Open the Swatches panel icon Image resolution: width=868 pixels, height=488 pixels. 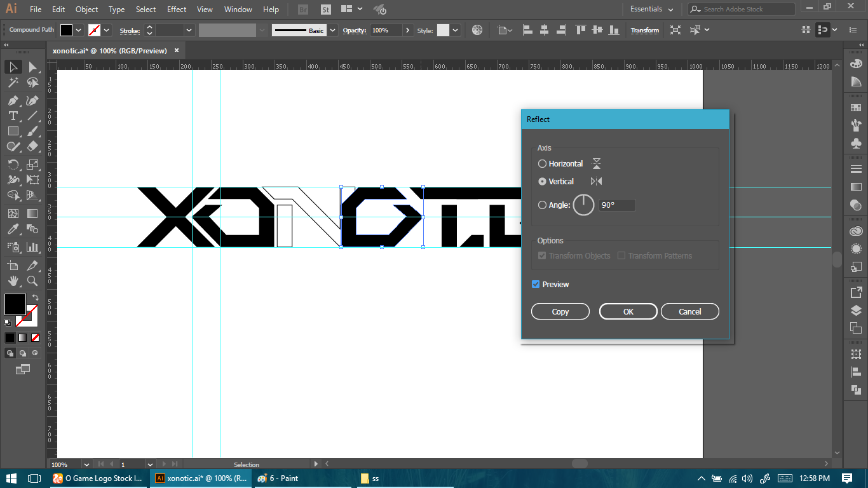[856, 107]
